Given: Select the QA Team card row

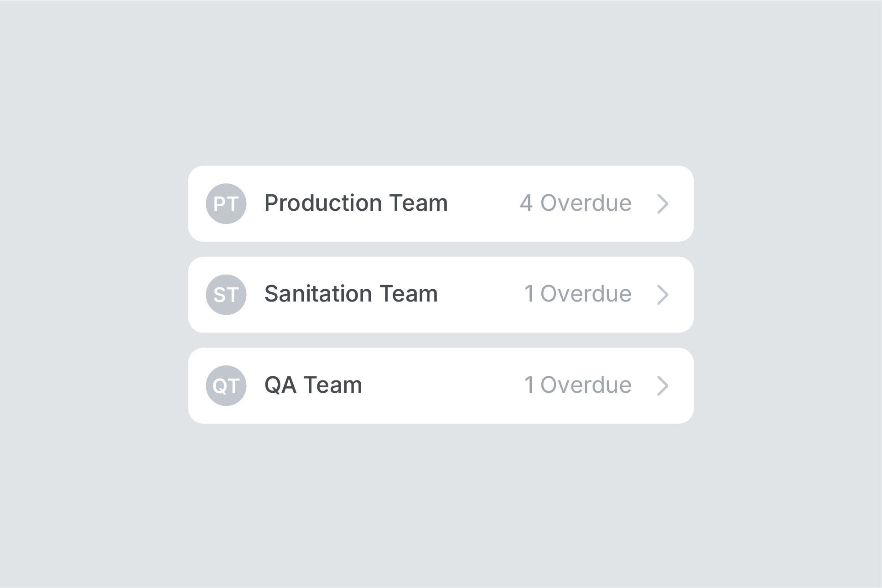Looking at the screenshot, I should point(441,385).
